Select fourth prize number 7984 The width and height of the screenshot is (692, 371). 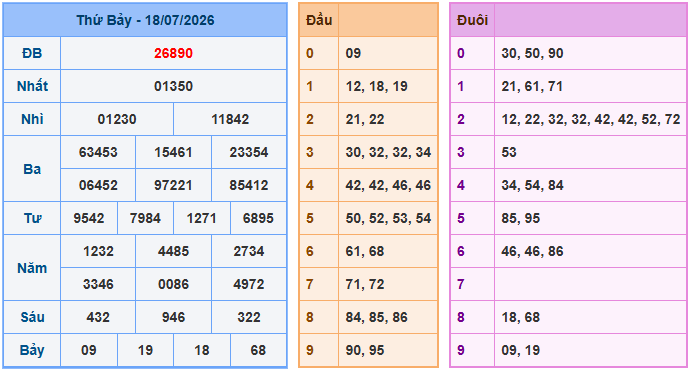coord(145,218)
